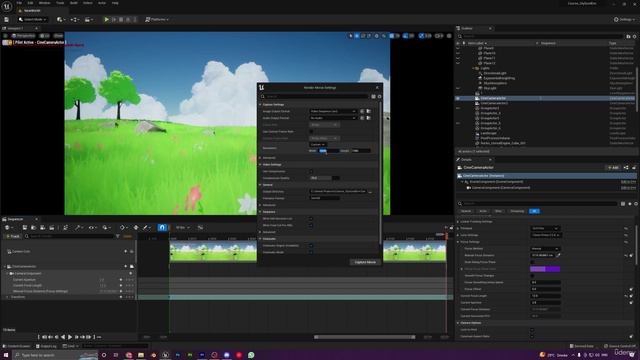
Task: Open the Sequencer view options eye menu
Action: click(x=92, y=227)
